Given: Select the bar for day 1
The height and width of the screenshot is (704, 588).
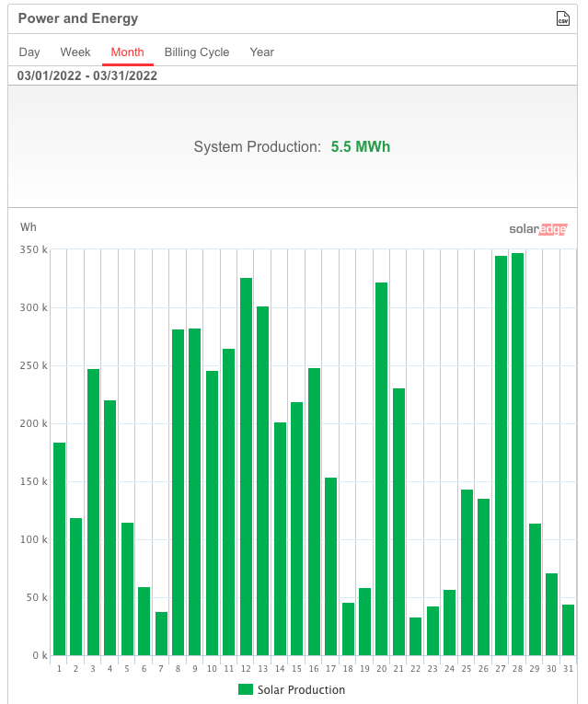Looking at the screenshot, I should coord(59,548).
